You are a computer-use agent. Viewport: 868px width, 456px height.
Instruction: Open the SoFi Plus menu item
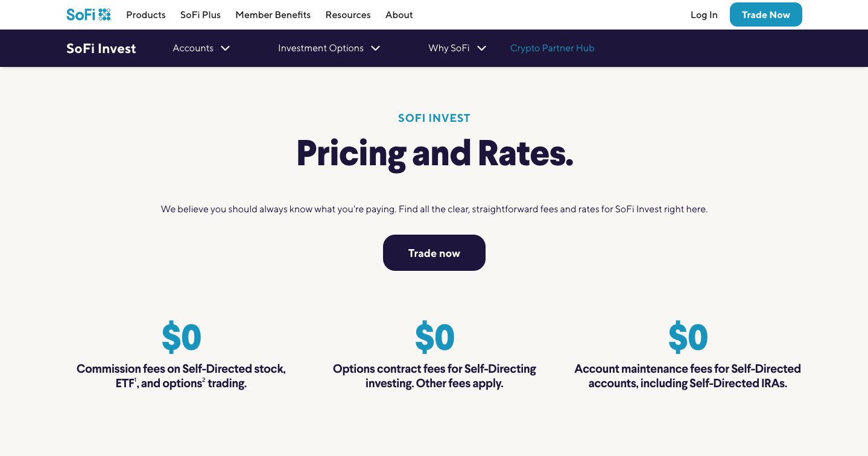(x=200, y=15)
